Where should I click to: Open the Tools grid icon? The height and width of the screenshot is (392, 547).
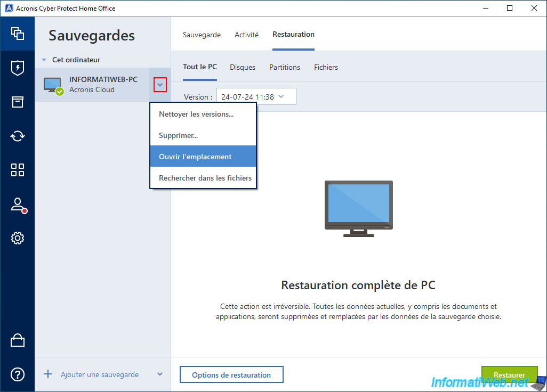pyautogui.click(x=18, y=170)
